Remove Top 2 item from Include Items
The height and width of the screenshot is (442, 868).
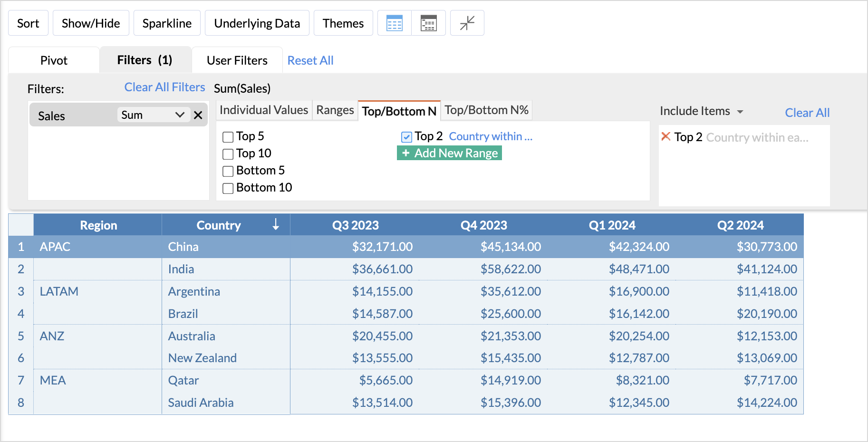coord(665,137)
